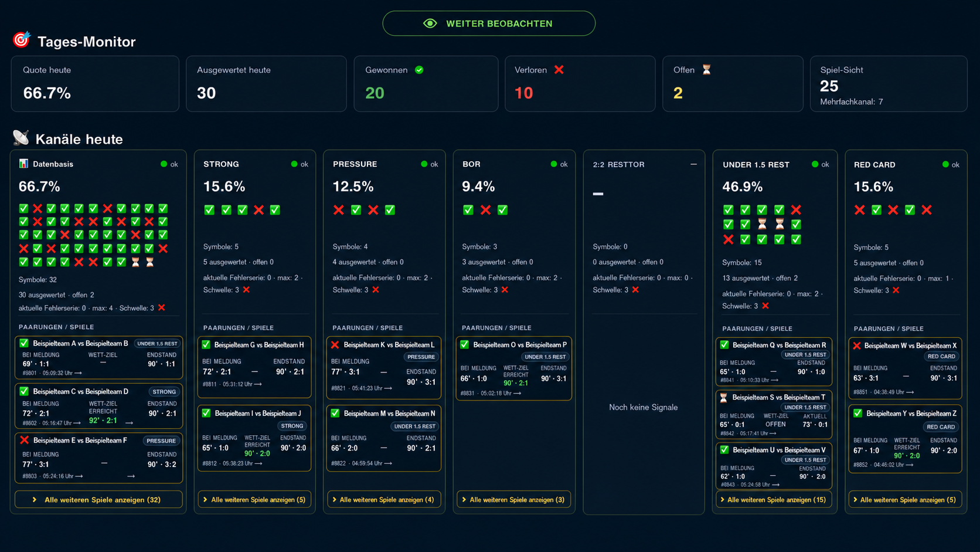Screen dimensions: 980x552
Task: Click the bar chart icon beside Datenbasis
Action: [23, 164]
